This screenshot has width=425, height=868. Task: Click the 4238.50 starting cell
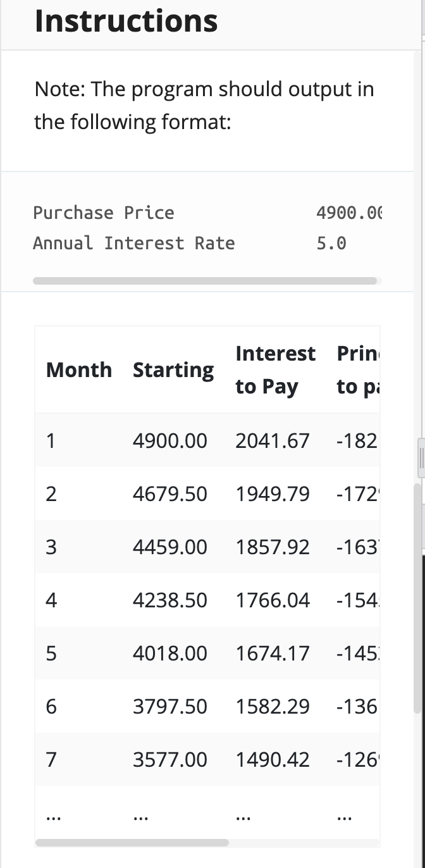pyautogui.click(x=170, y=600)
